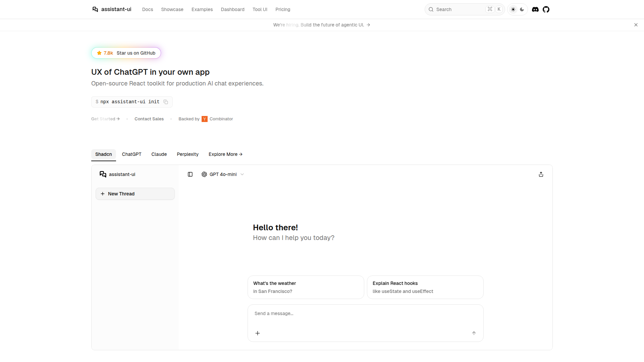The image size is (644, 362).
Task: Toggle the chat sidebar panel
Action: (190, 174)
